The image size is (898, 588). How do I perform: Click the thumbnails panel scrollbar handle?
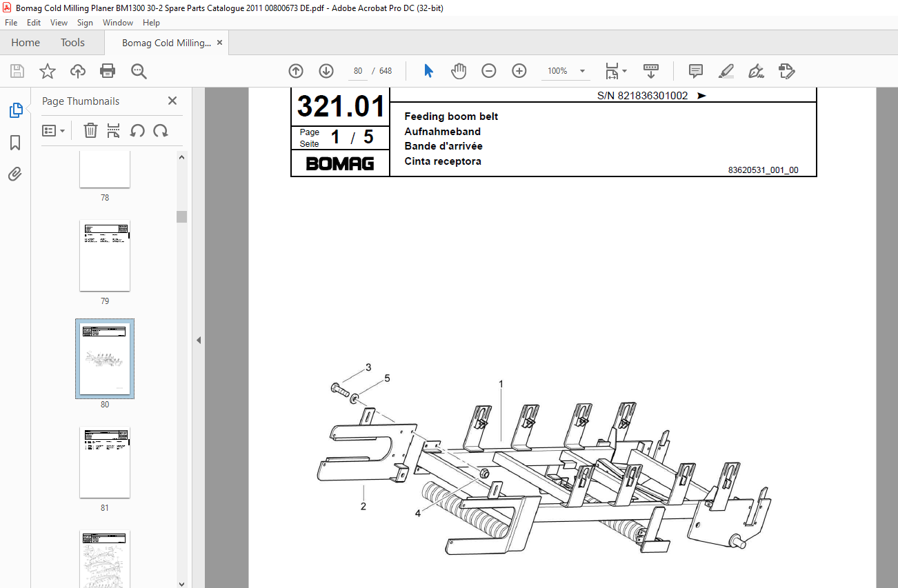pyautogui.click(x=182, y=216)
